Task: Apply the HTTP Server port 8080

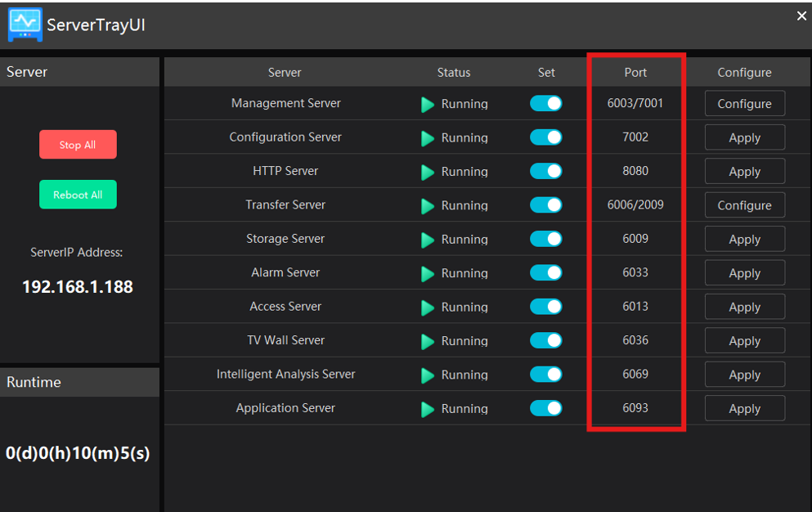Action: pyautogui.click(x=744, y=172)
